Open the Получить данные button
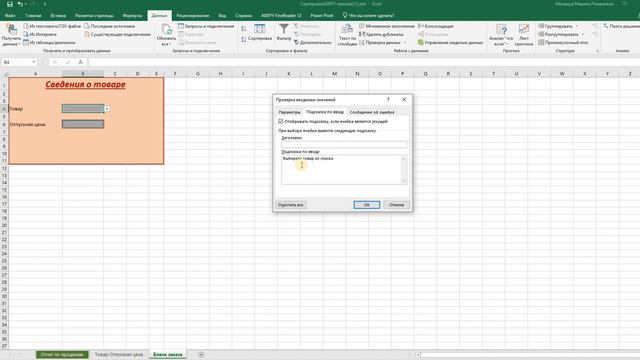 point(11,35)
